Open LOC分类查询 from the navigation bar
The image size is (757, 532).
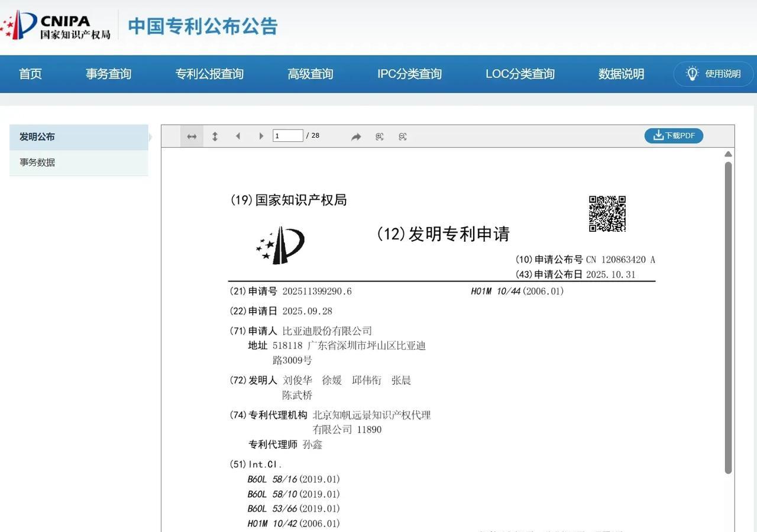coord(520,74)
